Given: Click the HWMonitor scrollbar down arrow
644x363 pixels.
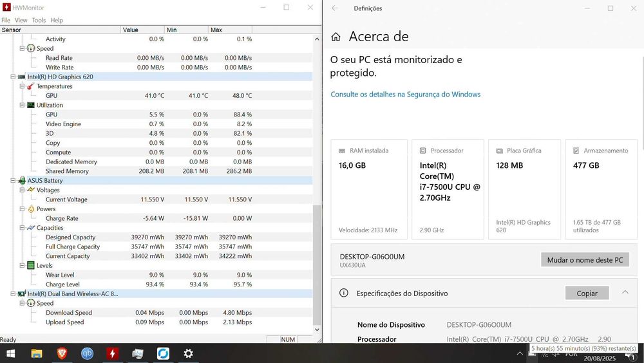Looking at the screenshot, I should pos(317,330).
